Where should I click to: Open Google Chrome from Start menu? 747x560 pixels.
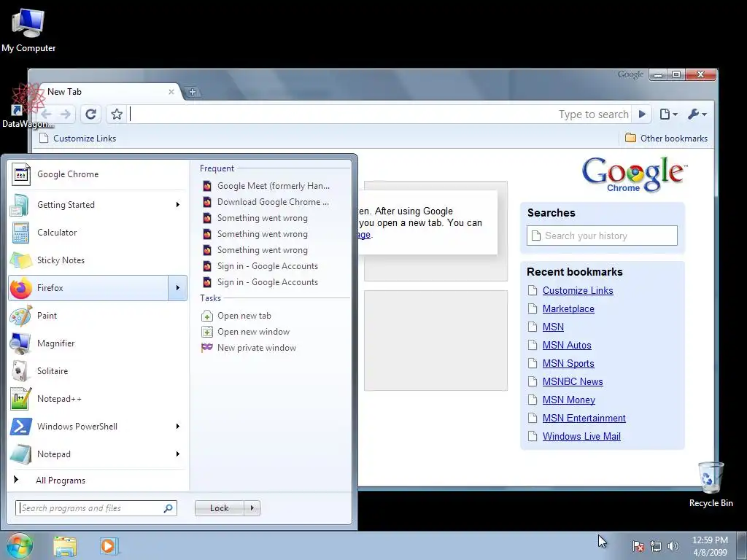pyautogui.click(x=98, y=174)
